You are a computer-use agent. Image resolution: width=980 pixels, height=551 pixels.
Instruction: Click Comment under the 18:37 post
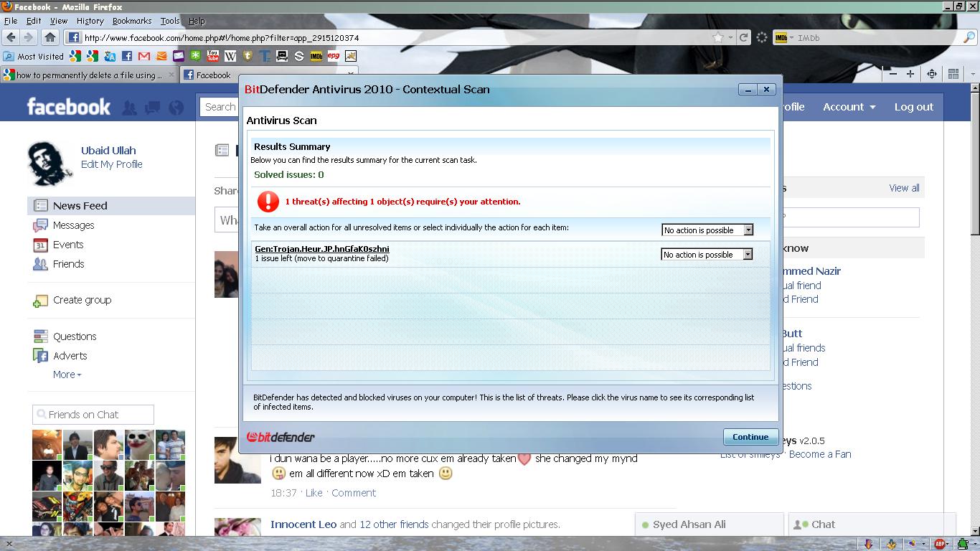[354, 493]
